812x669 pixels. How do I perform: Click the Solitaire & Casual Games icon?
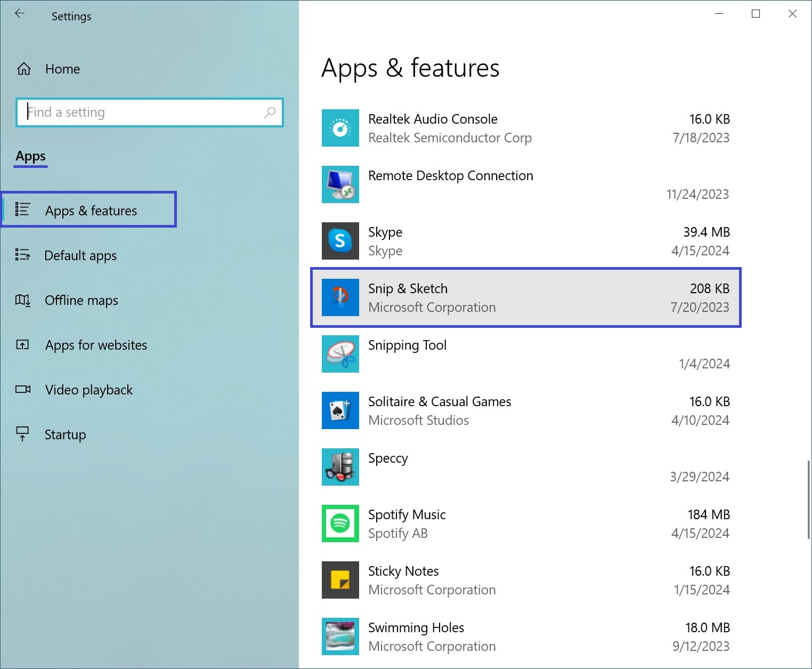[340, 410]
